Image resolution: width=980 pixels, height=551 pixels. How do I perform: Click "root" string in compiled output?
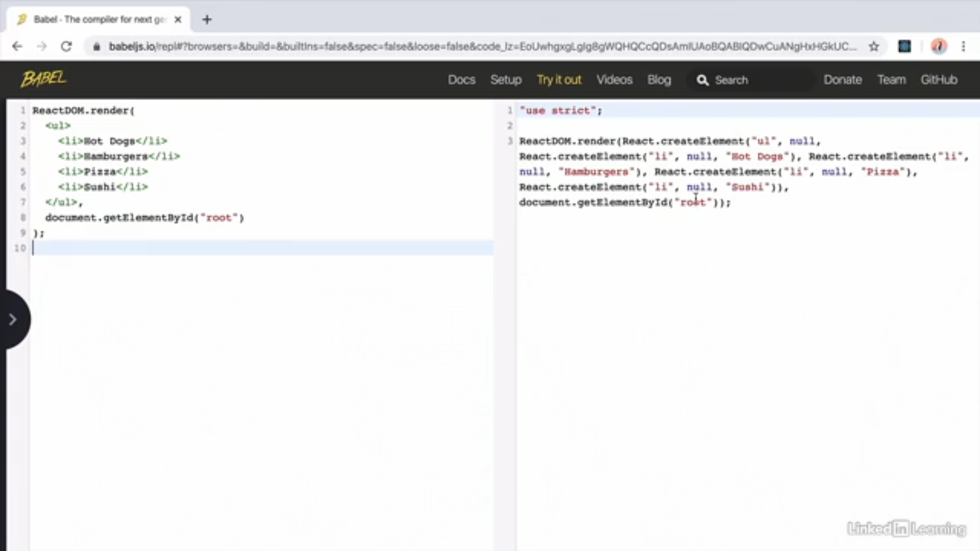click(x=693, y=203)
